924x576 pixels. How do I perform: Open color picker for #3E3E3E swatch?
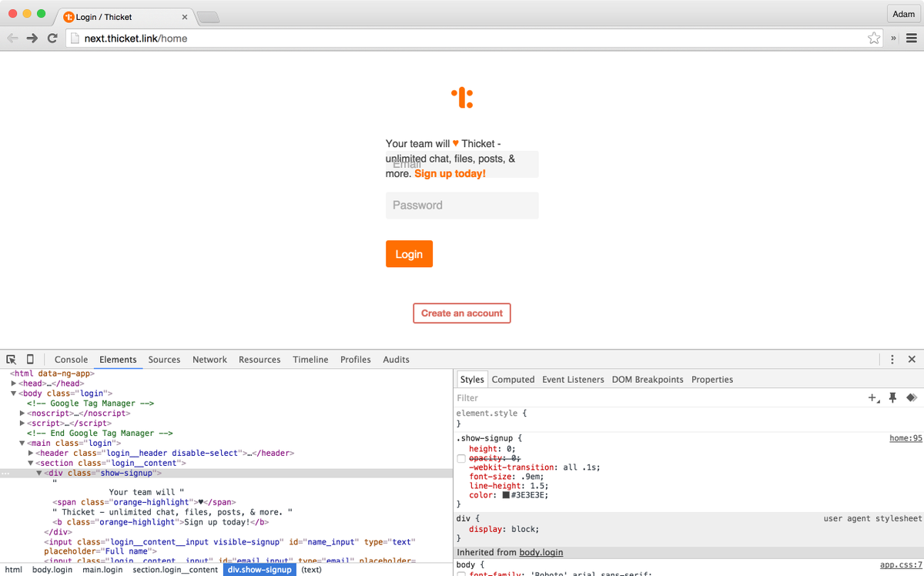point(506,495)
